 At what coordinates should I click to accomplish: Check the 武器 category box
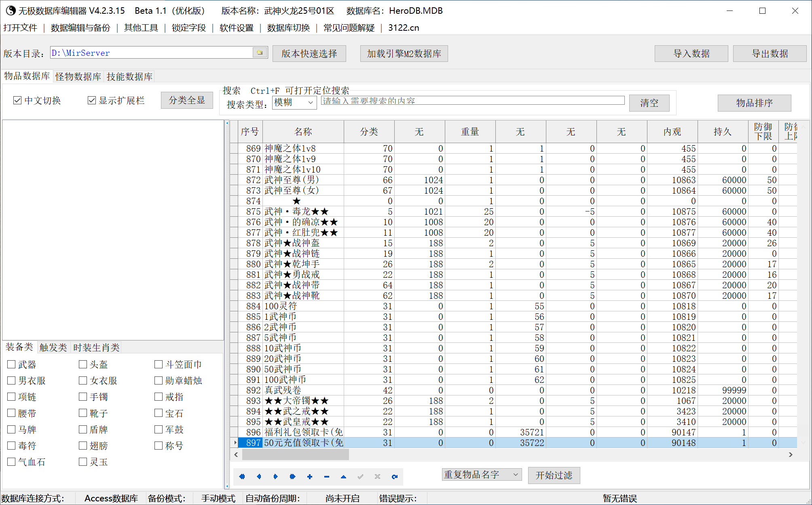[x=12, y=364]
